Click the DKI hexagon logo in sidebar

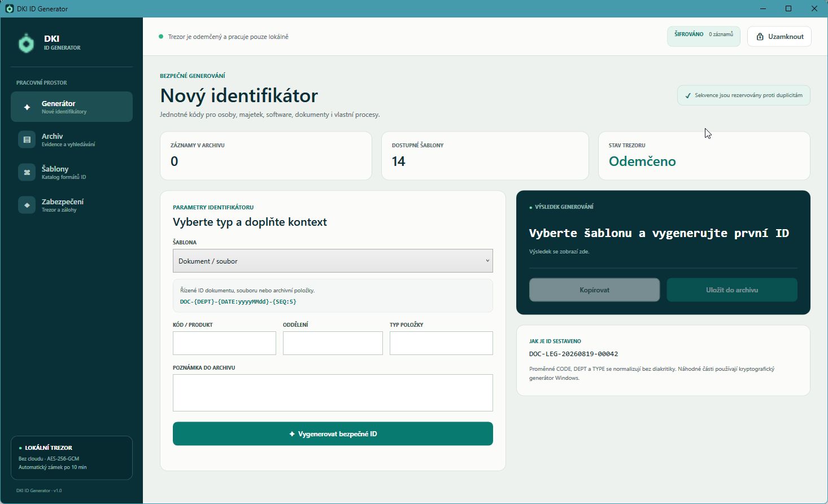coord(26,43)
